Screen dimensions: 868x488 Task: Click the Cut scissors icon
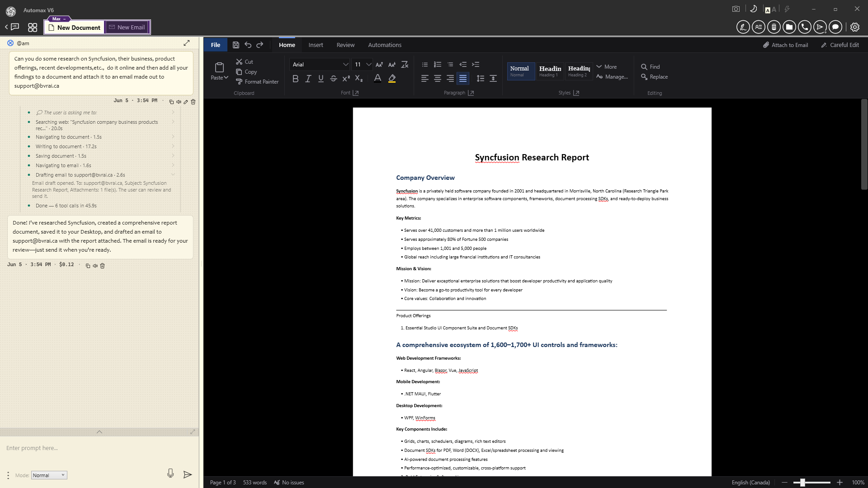click(x=239, y=61)
